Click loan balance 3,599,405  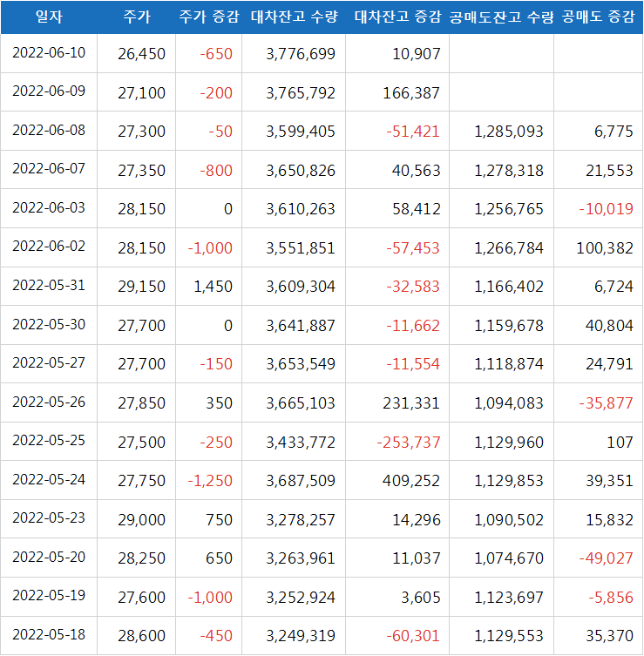(x=301, y=132)
